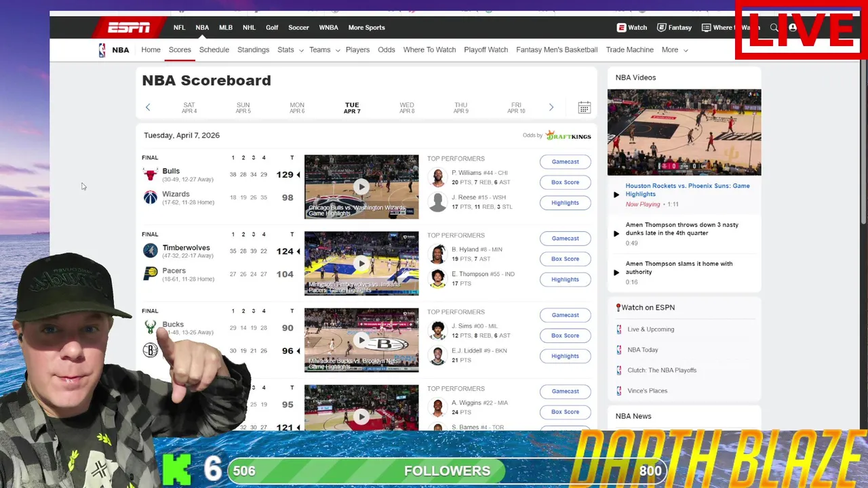Open the user profile icon
Screen dimensions: 868x488
[x=793, y=28]
